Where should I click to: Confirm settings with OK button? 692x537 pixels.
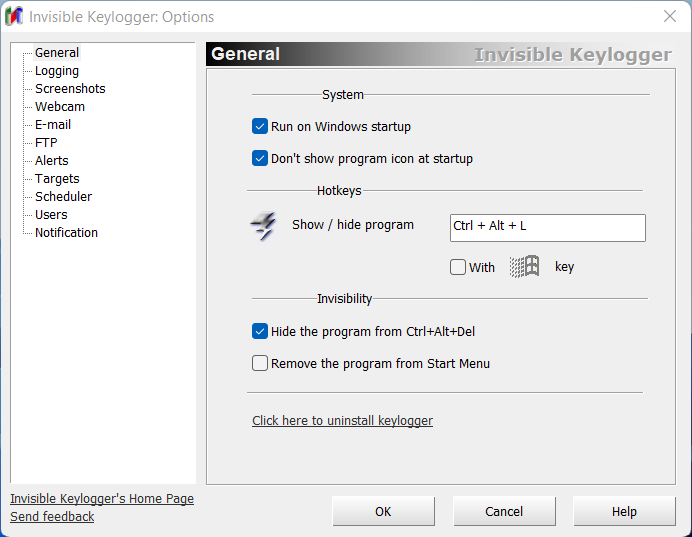(383, 511)
